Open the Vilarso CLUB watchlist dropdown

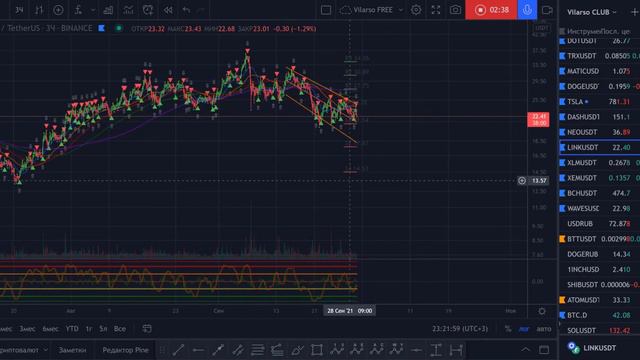click(x=591, y=12)
